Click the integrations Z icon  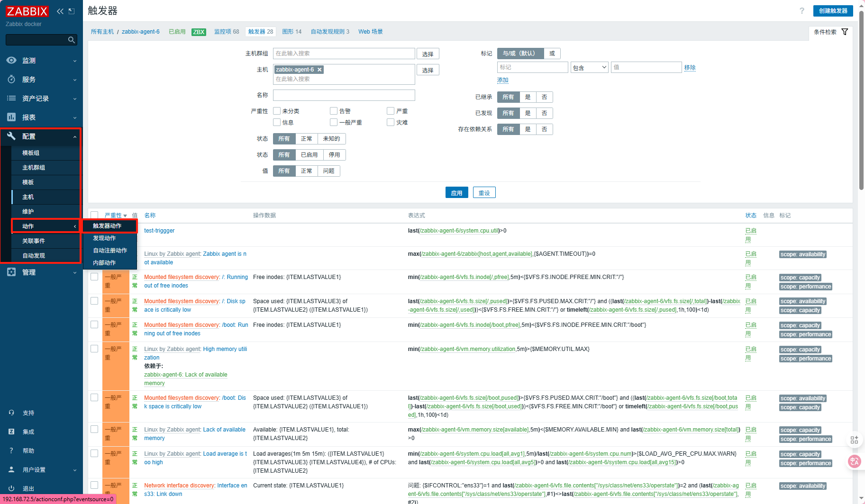click(x=11, y=432)
